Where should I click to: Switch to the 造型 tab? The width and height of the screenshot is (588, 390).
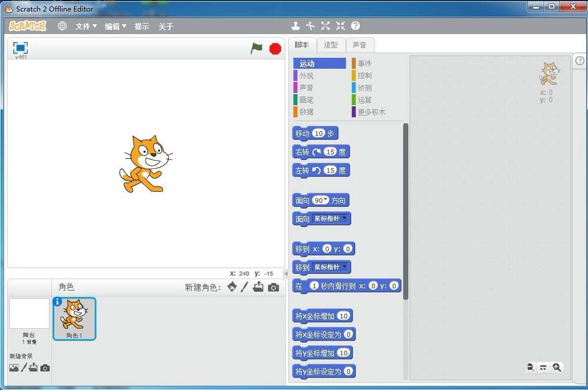click(x=330, y=45)
